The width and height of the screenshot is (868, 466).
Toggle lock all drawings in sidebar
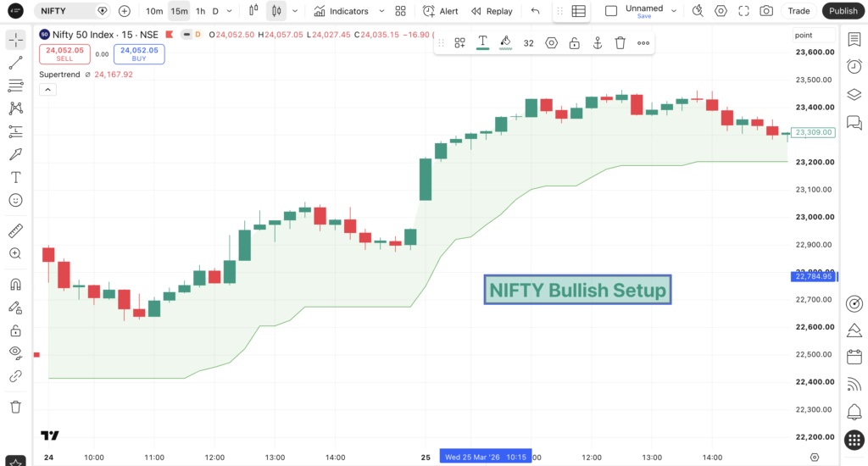pos(15,330)
